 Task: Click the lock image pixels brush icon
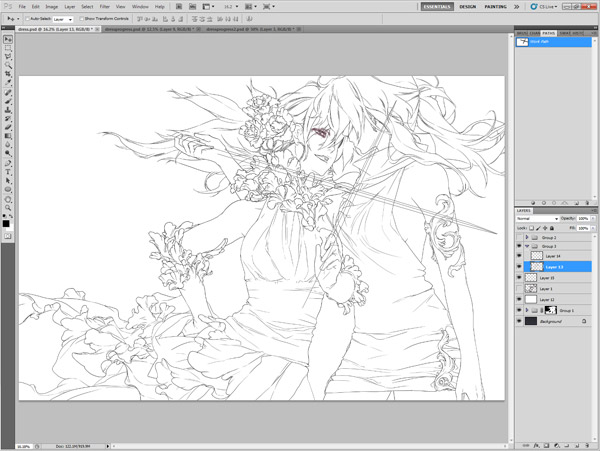(538, 228)
